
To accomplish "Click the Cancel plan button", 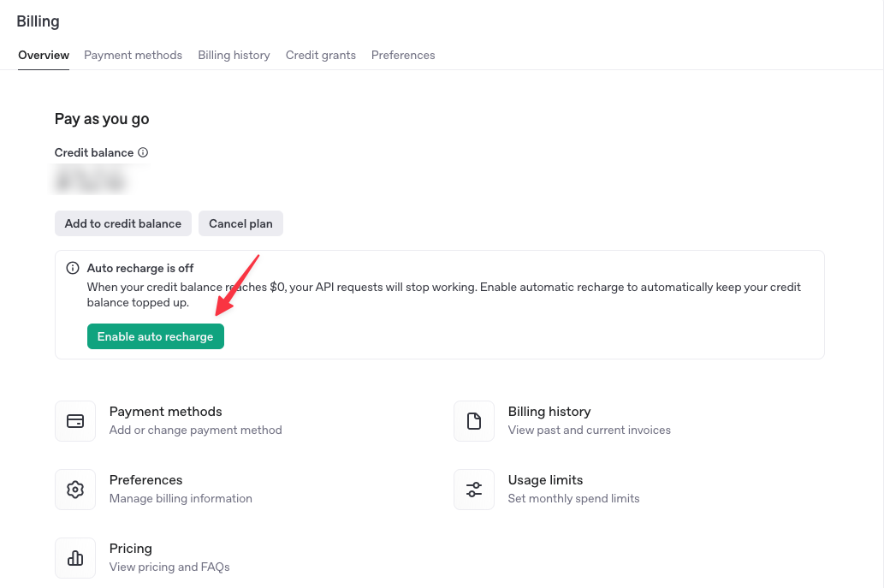I will pyautogui.click(x=240, y=223).
